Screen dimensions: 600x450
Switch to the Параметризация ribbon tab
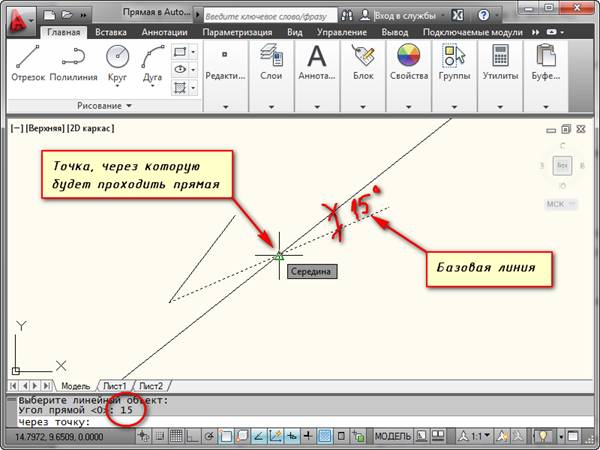click(x=237, y=33)
